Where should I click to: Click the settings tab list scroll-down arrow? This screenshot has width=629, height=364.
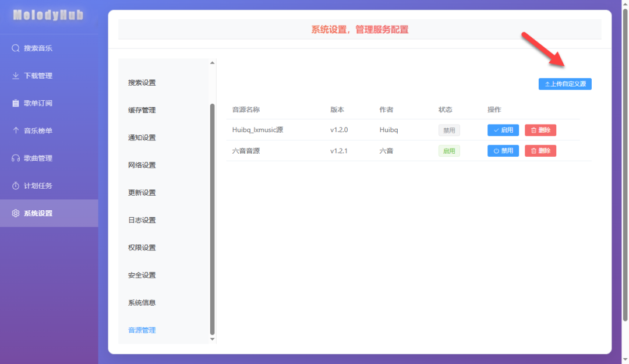212,339
